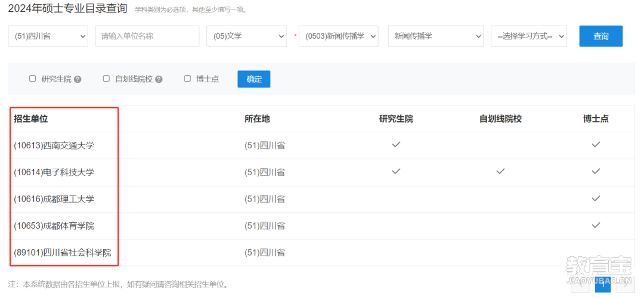644x298 pixels.
Task: Click the 博士点 column header
Action: [x=596, y=119]
